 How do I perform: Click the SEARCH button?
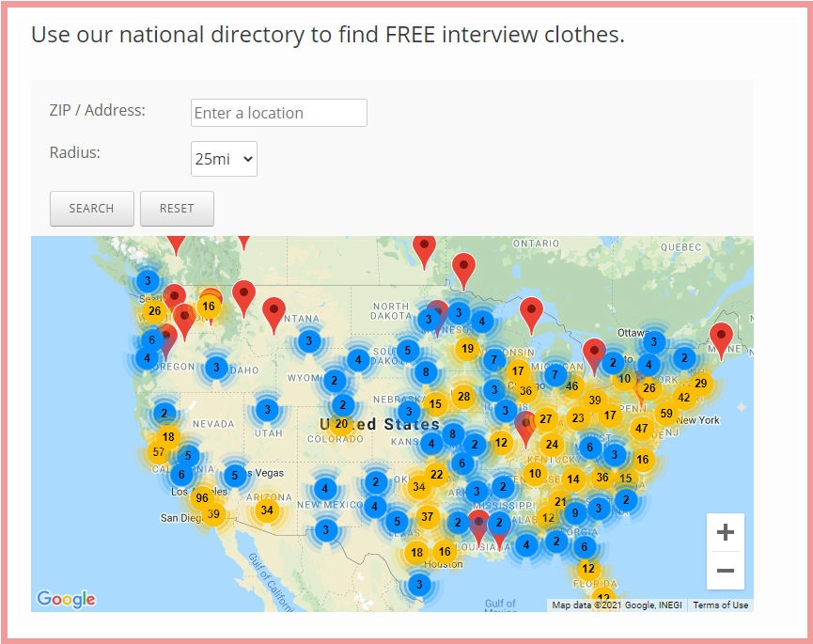(x=92, y=209)
